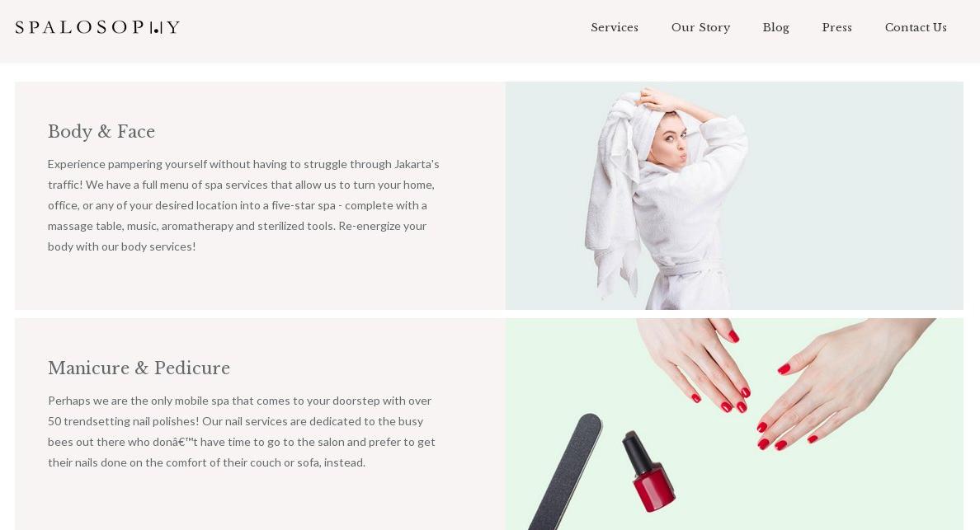Screen dimensions: 980x530
Task: Click the red nail polish bottle
Action: tap(648, 471)
